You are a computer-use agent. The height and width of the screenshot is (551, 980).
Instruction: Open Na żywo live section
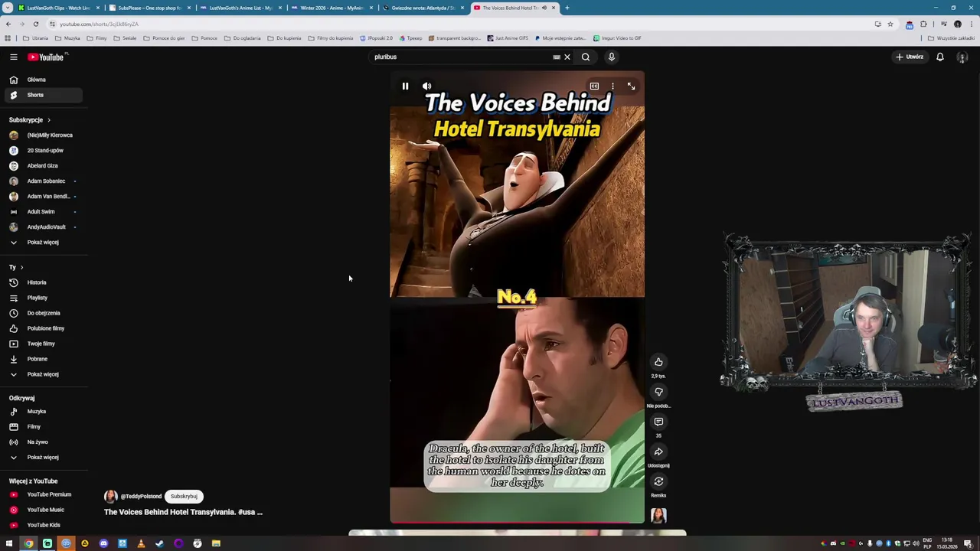pos(42,442)
